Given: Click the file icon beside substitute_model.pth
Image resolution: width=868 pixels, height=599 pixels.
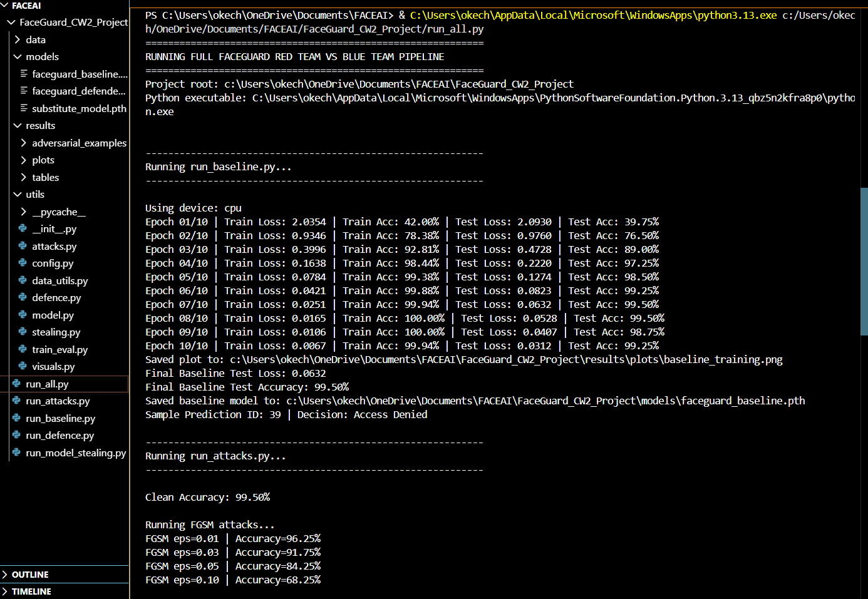Looking at the screenshot, I should [x=24, y=108].
